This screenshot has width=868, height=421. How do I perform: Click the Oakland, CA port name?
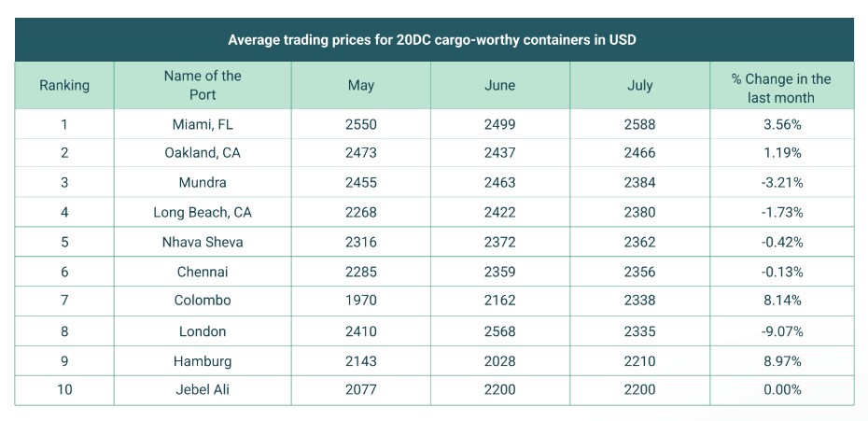coord(203,152)
